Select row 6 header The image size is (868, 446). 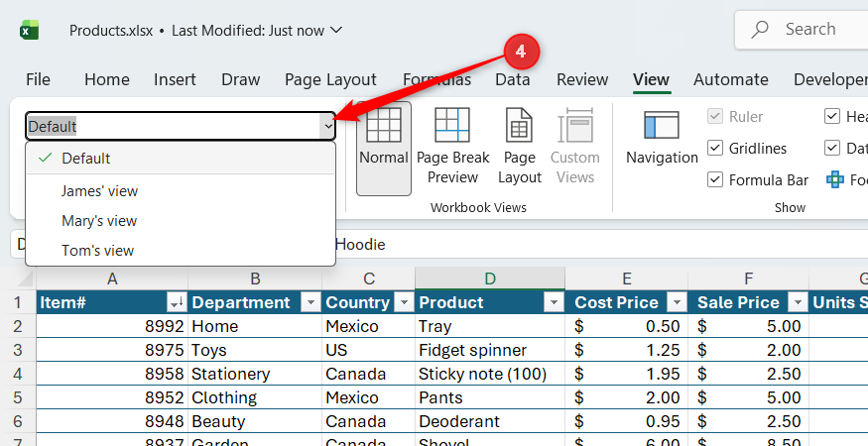click(18, 421)
